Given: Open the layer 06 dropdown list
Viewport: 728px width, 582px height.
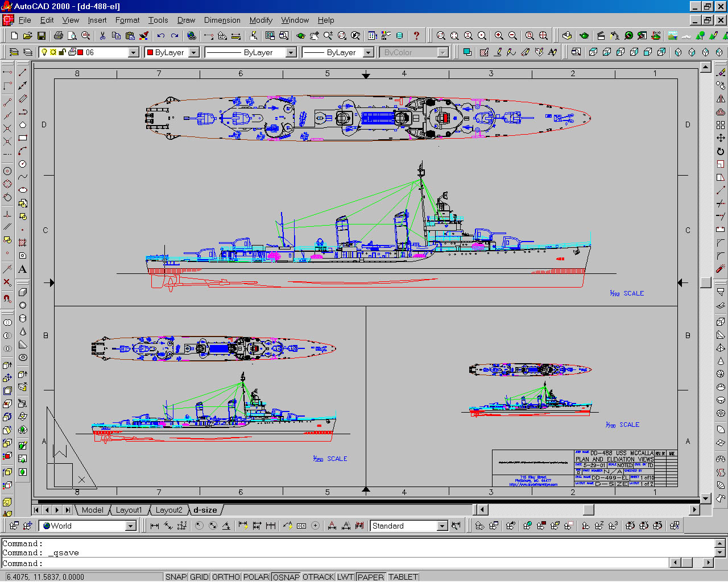Looking at the screenshot, I should [134, 52].
